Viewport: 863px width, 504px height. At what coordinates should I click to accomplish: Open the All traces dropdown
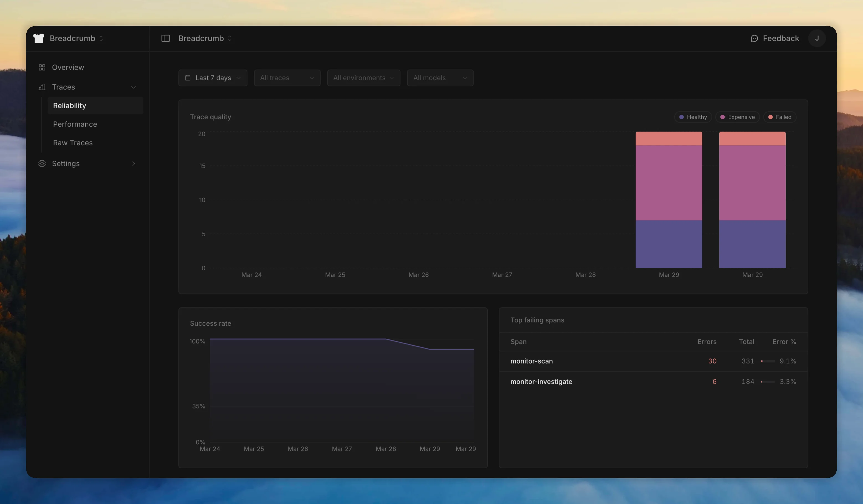click(287, 78)
